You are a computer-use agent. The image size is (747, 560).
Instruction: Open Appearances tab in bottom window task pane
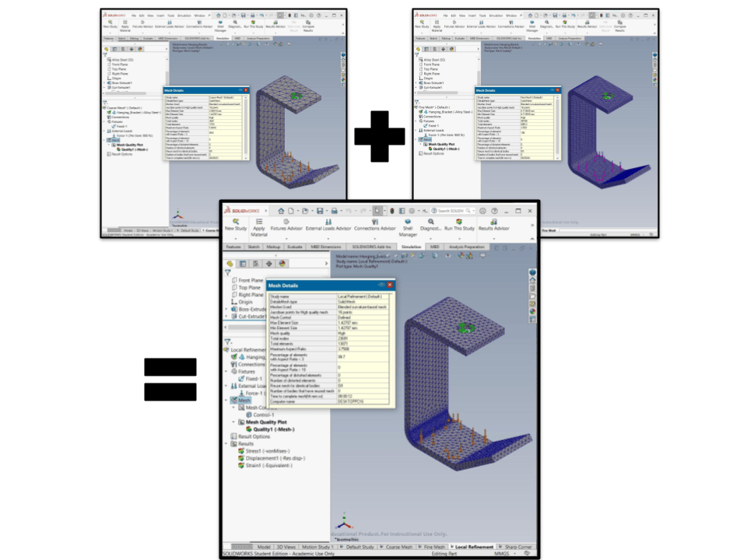tap(532, 311)
